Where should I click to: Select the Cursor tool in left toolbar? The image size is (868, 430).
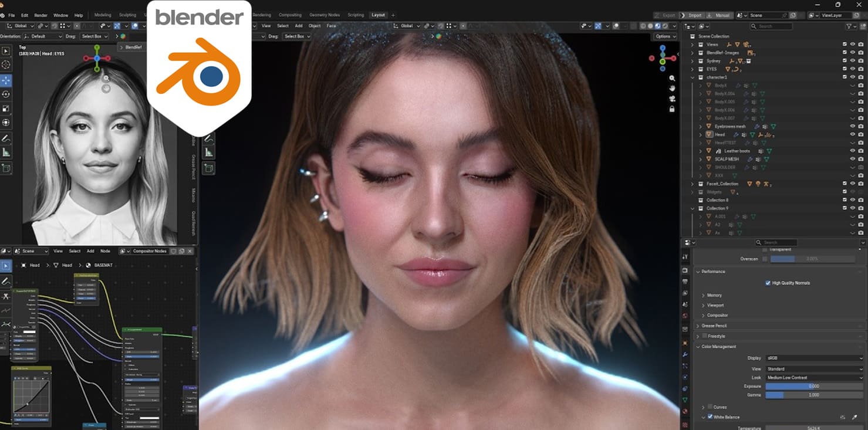tap(6, 65)
